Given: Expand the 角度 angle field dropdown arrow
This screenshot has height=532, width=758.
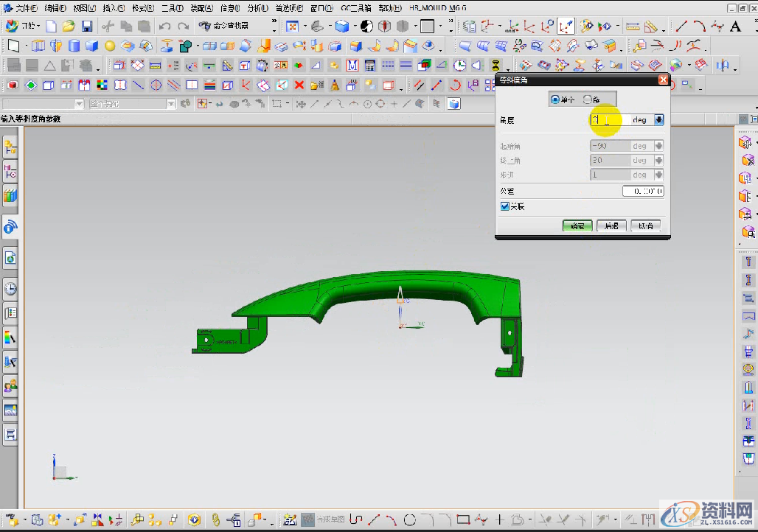Looking at the screenshot, I should point(658,119).
